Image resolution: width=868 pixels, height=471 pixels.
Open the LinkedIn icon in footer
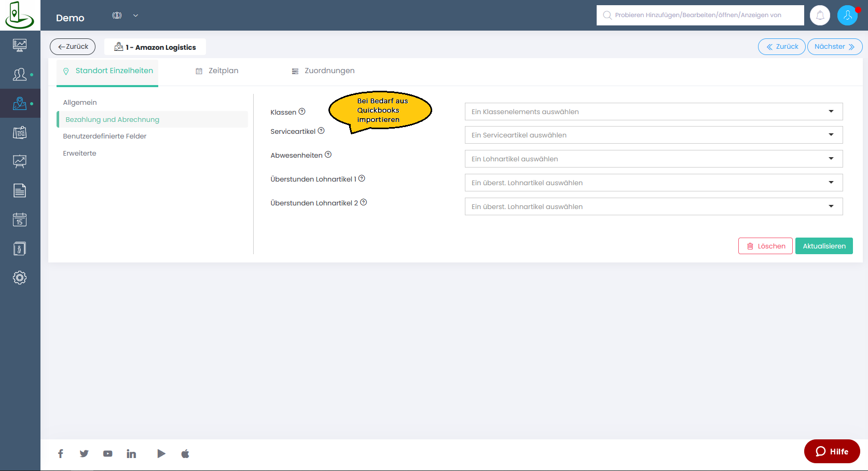tap(131, 454)
